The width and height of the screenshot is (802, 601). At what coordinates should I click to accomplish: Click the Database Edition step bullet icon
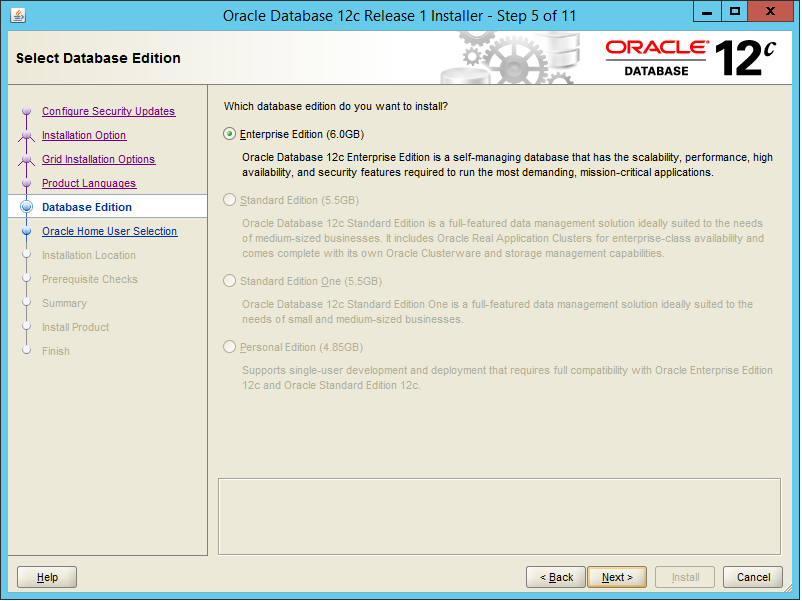pyautogui.click(x=27, y=207)
